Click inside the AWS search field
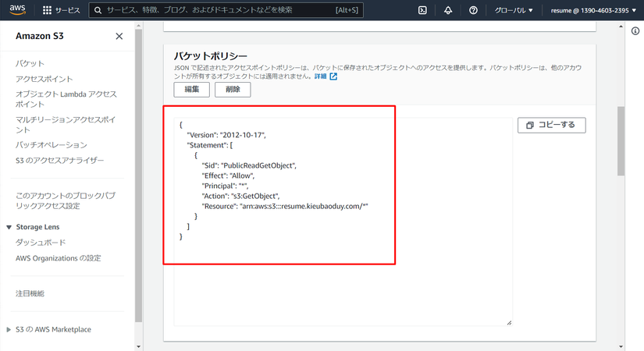This screenshot has height=351, width=644. click(x=226, y=10)
